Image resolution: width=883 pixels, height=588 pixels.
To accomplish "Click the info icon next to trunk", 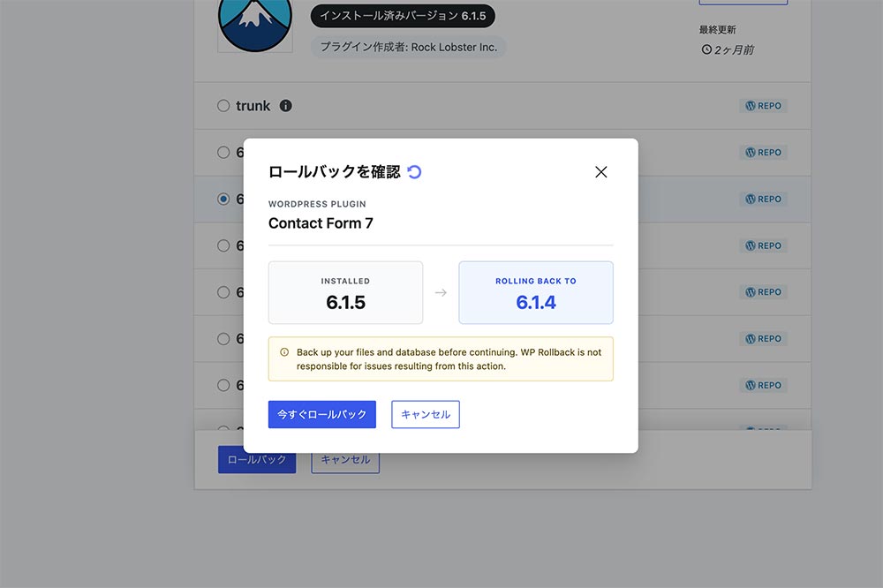I will click(285, 106).
